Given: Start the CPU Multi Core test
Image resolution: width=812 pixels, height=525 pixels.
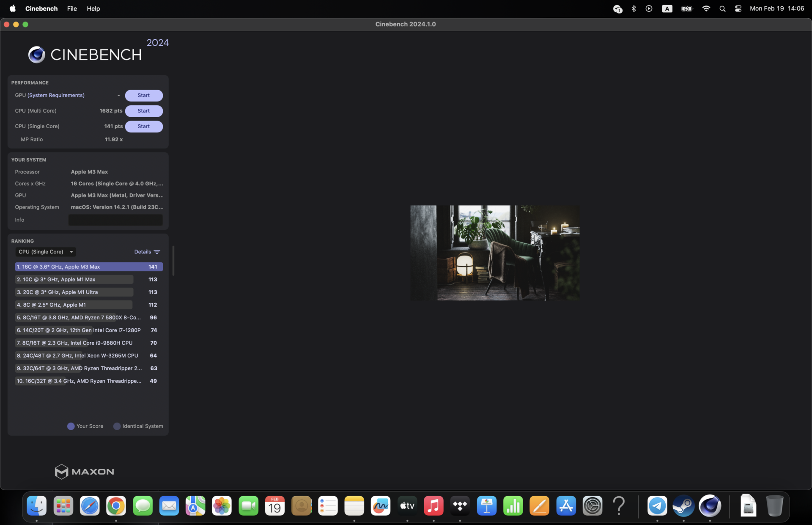Looking at the screenshot, I should (x=144, y=111).
